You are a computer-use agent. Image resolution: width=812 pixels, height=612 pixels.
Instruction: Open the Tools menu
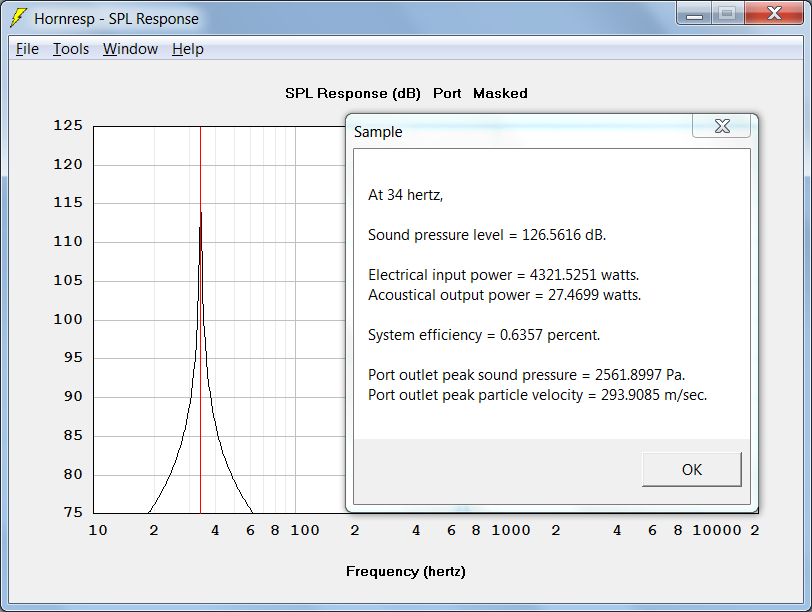[71, 49]
